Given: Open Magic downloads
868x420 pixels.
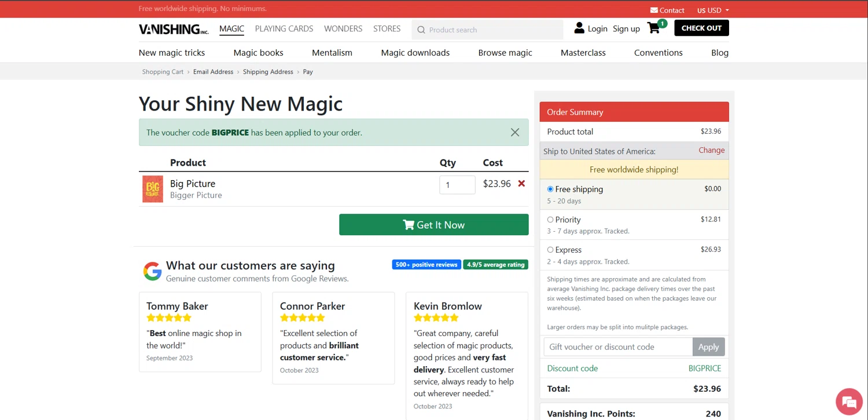Looking at the screenshot, I should (x=415, y=52).
